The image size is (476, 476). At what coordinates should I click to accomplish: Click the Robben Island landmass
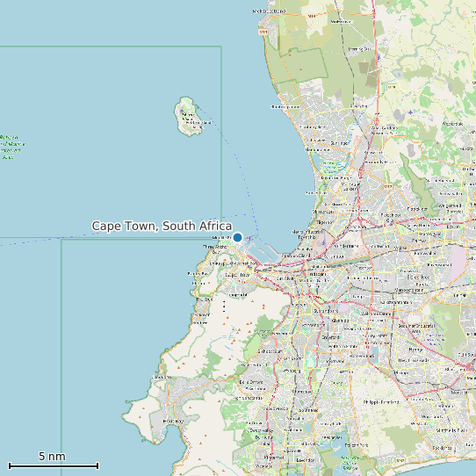189,116
